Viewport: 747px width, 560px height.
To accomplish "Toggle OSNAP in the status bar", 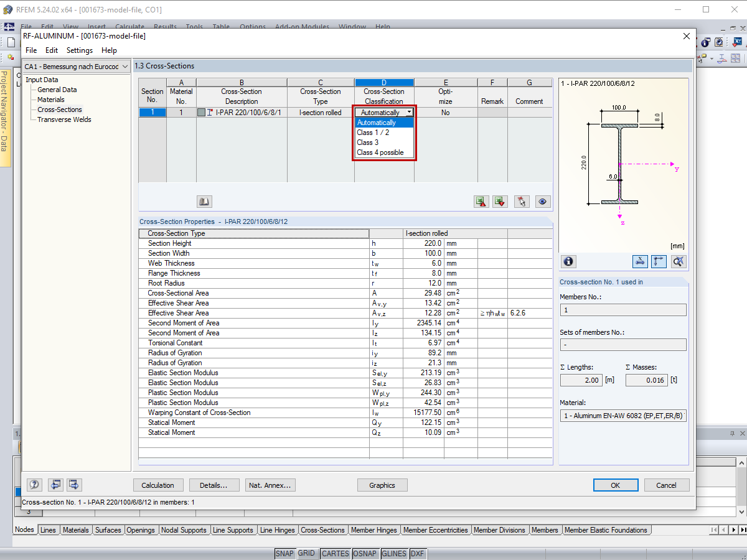I will click(365, 554).
